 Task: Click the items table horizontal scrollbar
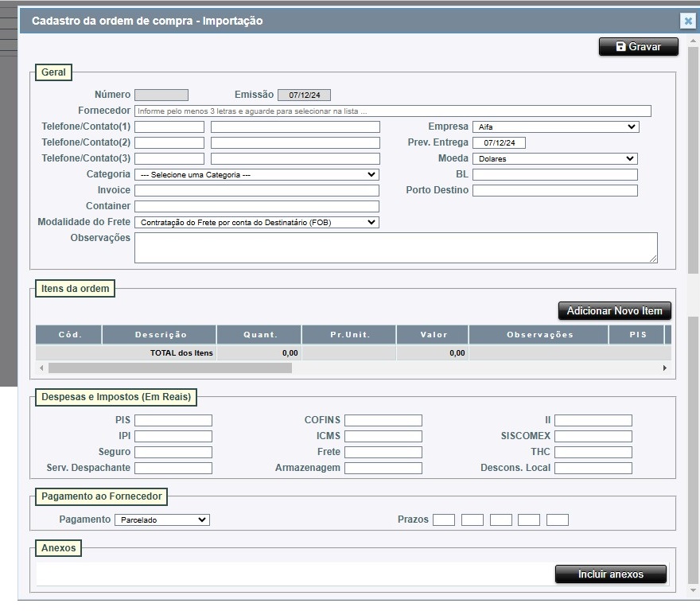[x=170, y=368]
